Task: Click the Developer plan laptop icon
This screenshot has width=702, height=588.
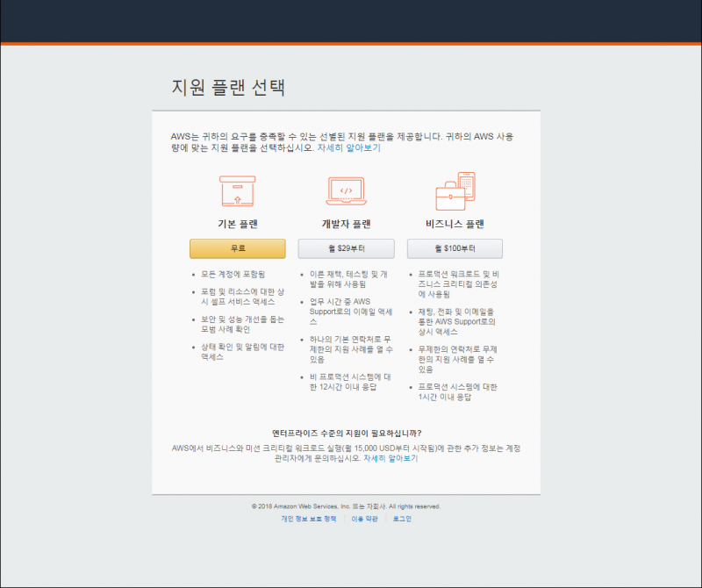Action: click(346, 190)
